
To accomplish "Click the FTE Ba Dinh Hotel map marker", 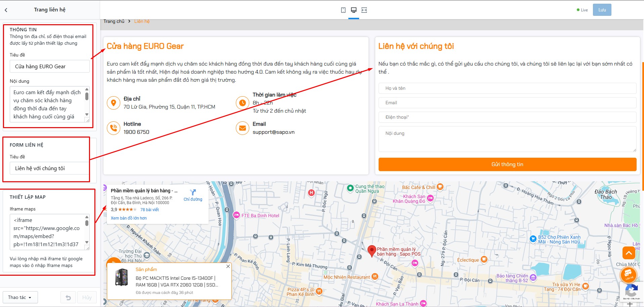I will coord(236,215).
